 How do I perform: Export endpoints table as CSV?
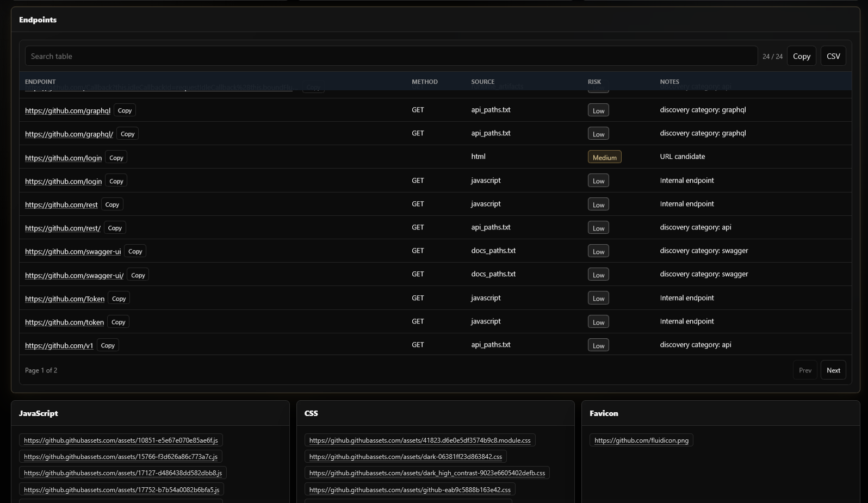tap(833, 56)
